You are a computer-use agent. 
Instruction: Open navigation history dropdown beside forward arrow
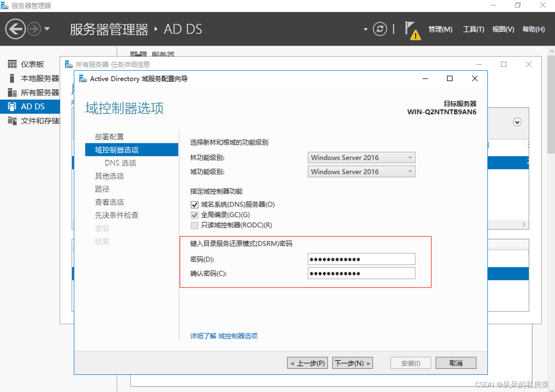pyautogui.click(x=47, y=29)
